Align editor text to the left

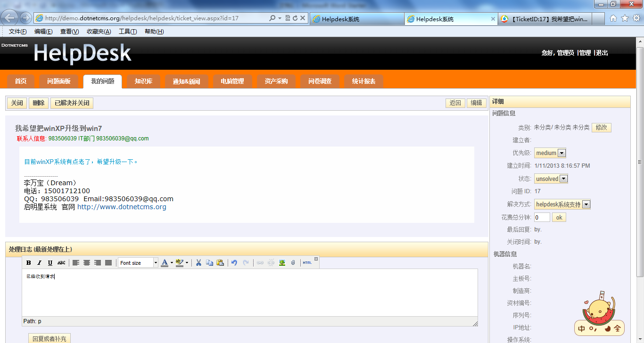[76, 263]
